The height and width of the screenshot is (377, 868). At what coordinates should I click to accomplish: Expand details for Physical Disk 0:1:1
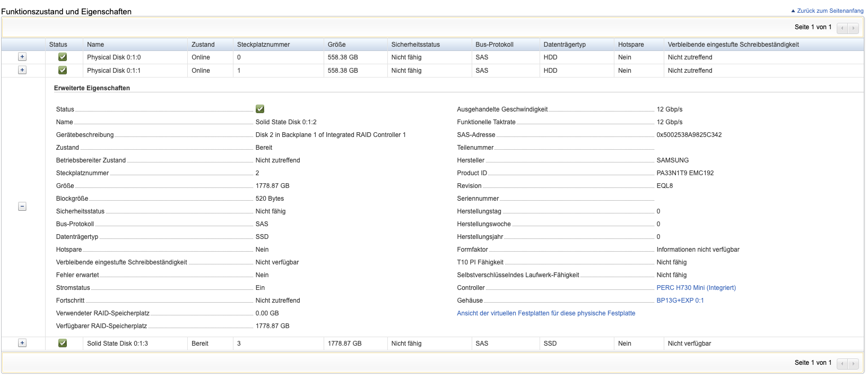22,70
